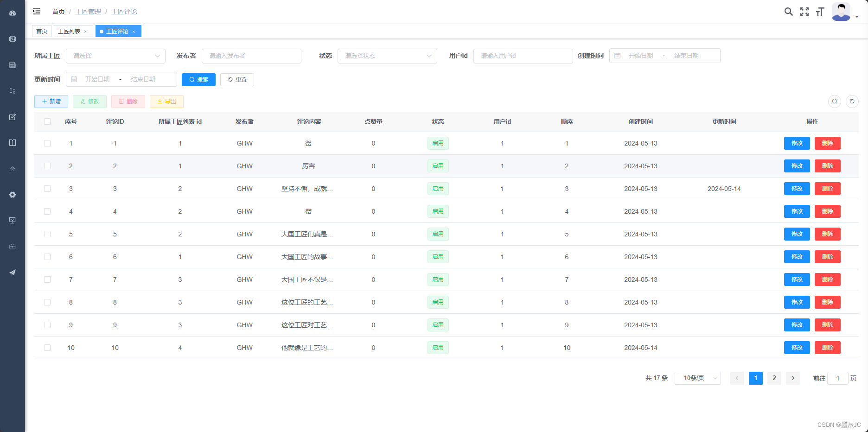The width and height of the screenshot is (868, 432).
Task: Open the 创建时间 date range picker
Action: coord(664,56)
